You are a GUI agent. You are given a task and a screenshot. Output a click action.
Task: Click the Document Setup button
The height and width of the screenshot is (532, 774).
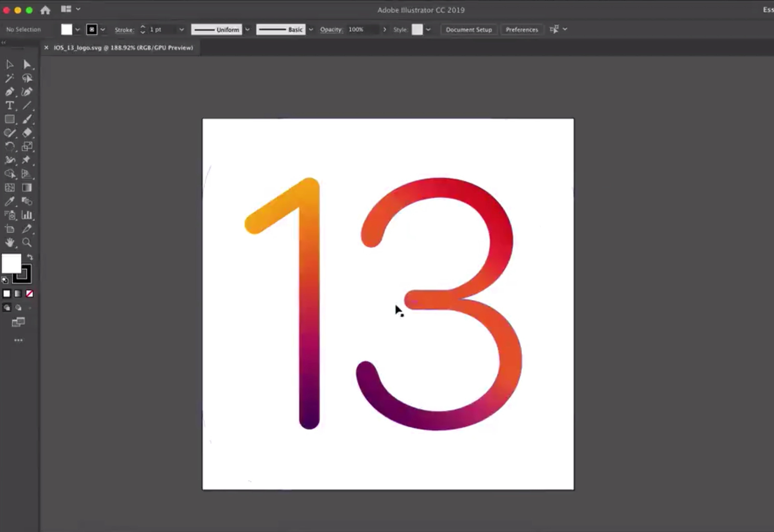point(468,29)
